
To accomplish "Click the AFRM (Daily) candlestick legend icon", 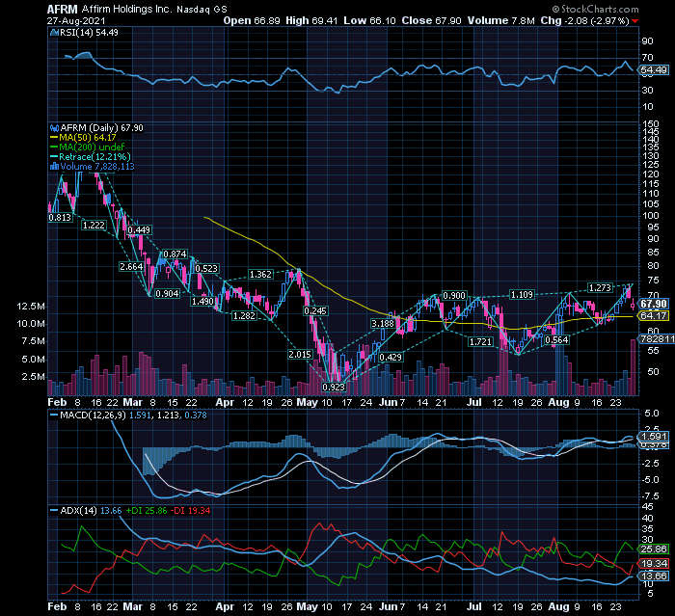I will (x=54, y=128).
